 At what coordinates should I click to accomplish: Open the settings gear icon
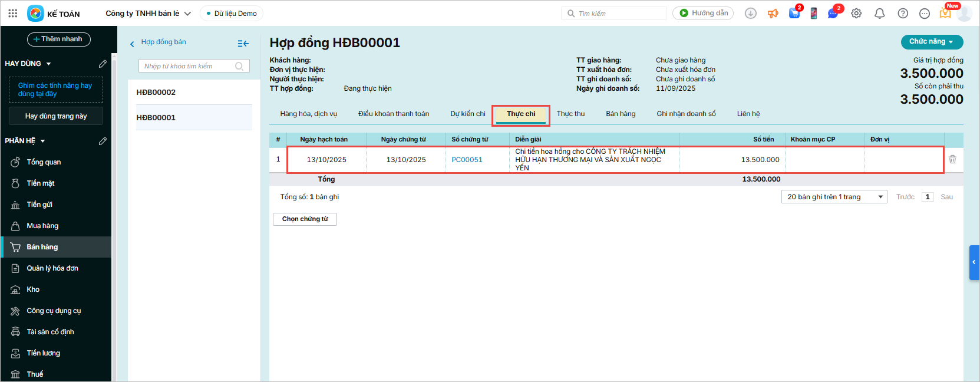coord(856,14)
